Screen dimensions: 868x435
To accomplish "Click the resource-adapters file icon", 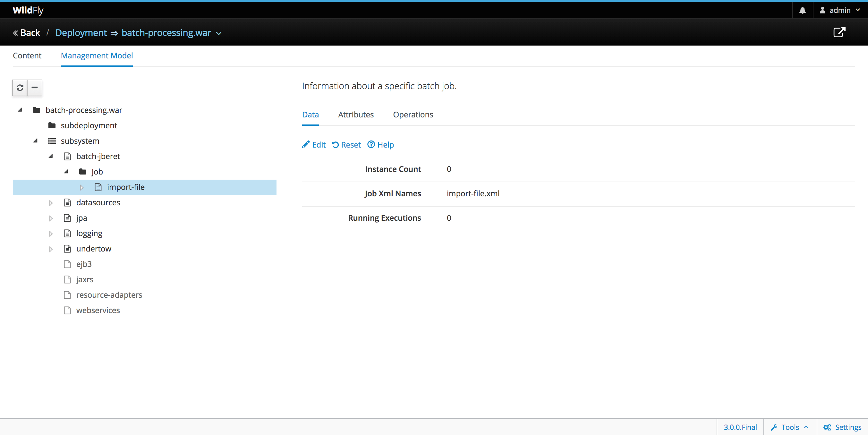I will [67, 295].
